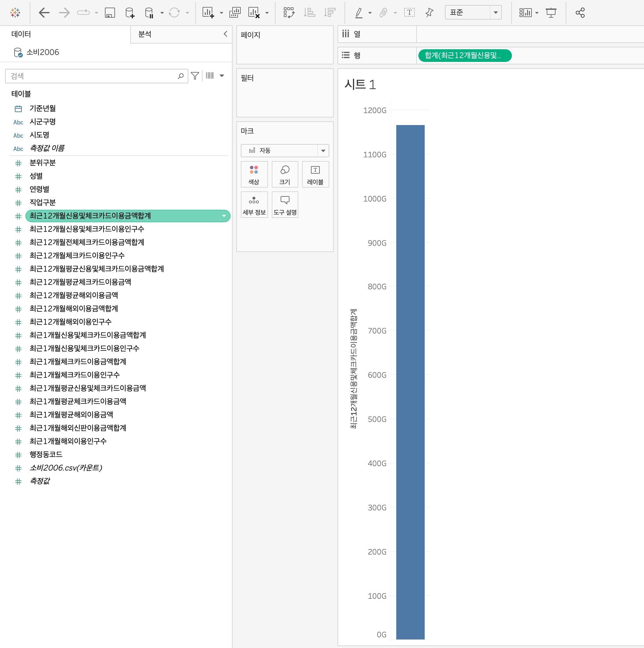Toggle the Pause auto updates icon

tap(149, 13)
